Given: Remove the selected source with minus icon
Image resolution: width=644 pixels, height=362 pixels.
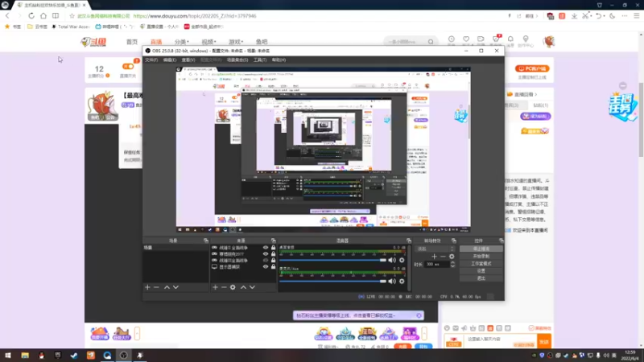Looking at the screenshot, I should [224, 287].
